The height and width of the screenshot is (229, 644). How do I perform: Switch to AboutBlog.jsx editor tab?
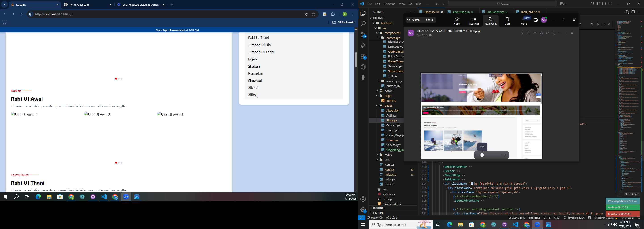(x=462, y=12)
